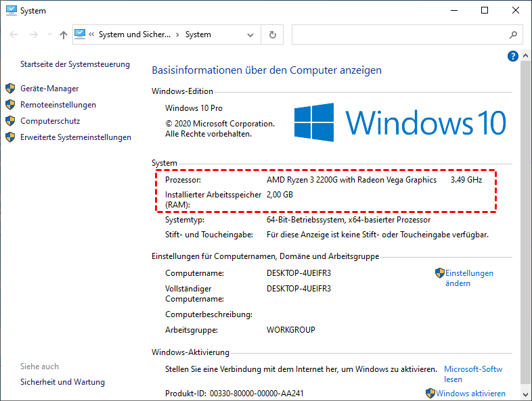Image resolution: width=532 pixels, height=401 pixels.
Task: Click the shield icon next to Geräte-Manager
Action: [x=10, y=89]
